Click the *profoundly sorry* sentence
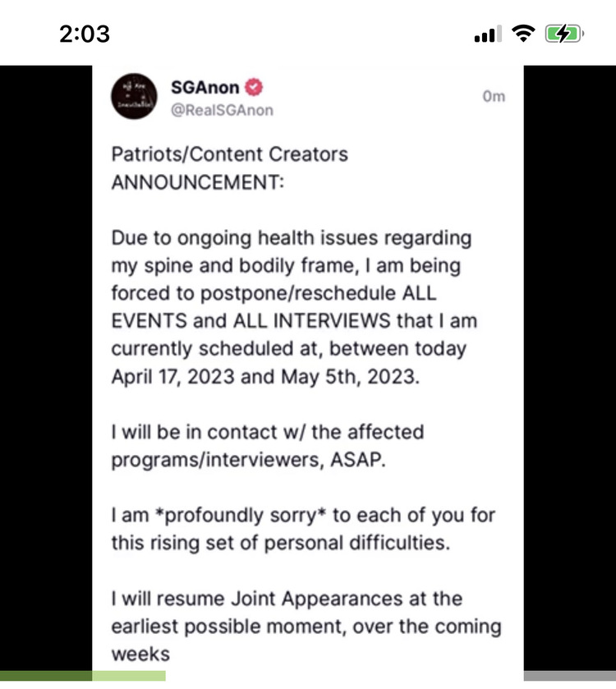 click(x=303, y=529)
